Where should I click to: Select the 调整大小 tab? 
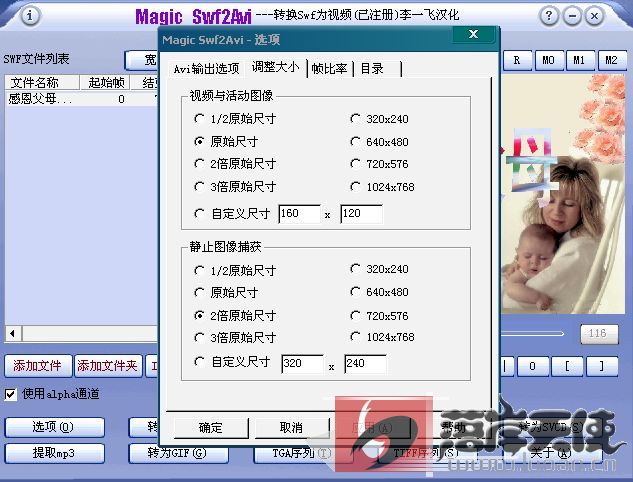pyautogui.click(x=275, y=67)
